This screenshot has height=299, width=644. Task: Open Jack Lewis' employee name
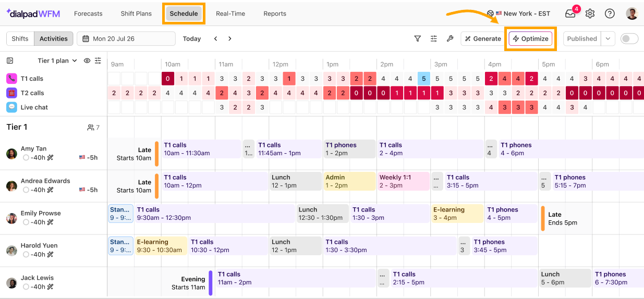37,278
